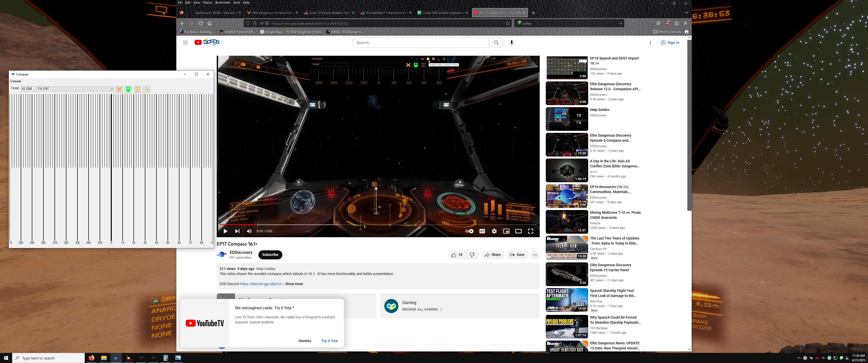Toggle closed captions on the video
868x363 pixels.
(482, 231)
